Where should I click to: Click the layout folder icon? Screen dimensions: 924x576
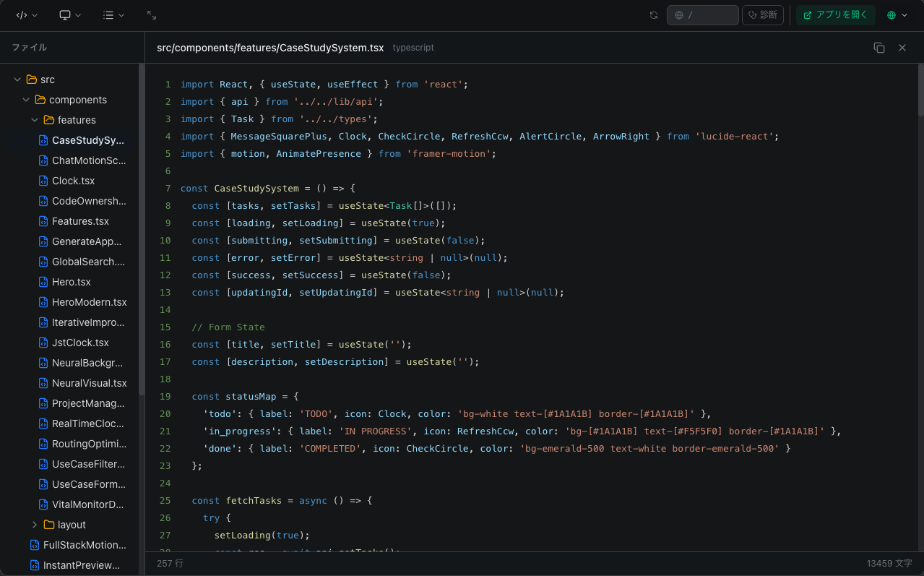click(x=48, y=525)
